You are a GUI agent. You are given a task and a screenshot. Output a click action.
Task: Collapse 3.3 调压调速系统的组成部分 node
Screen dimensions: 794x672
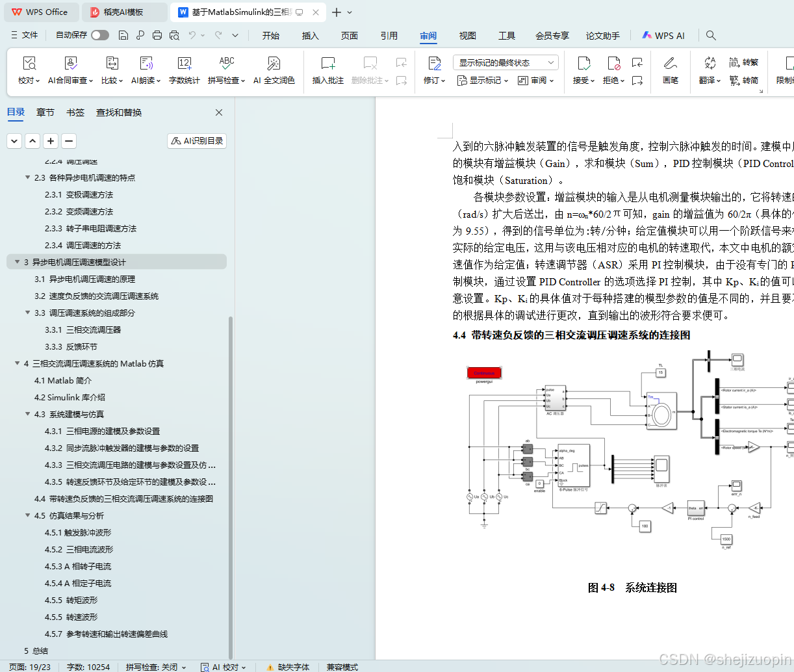coord(27,313)
